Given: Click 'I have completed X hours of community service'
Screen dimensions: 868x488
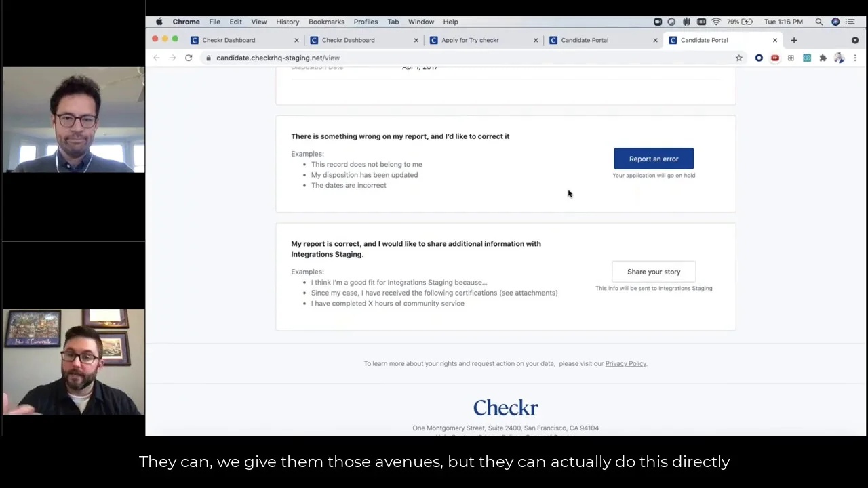Looking at the screenshot, I should (387, 303).
